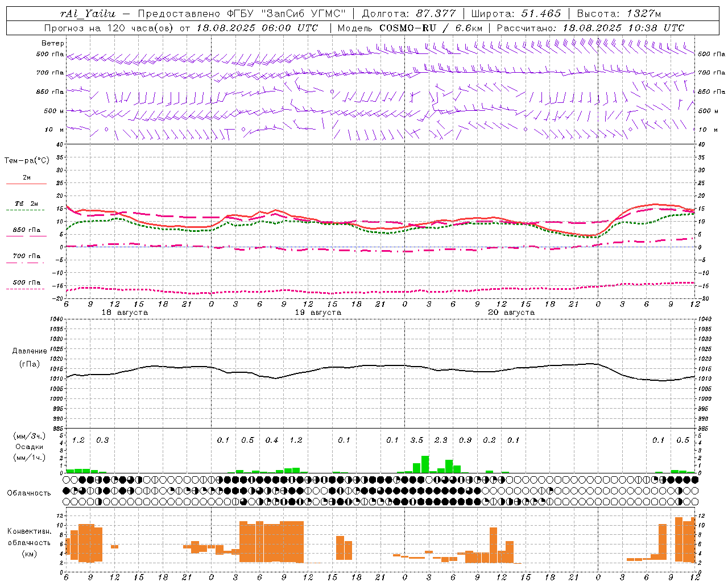
Task: Click the Широта: 51.465 field
Action: pos(516,14)
